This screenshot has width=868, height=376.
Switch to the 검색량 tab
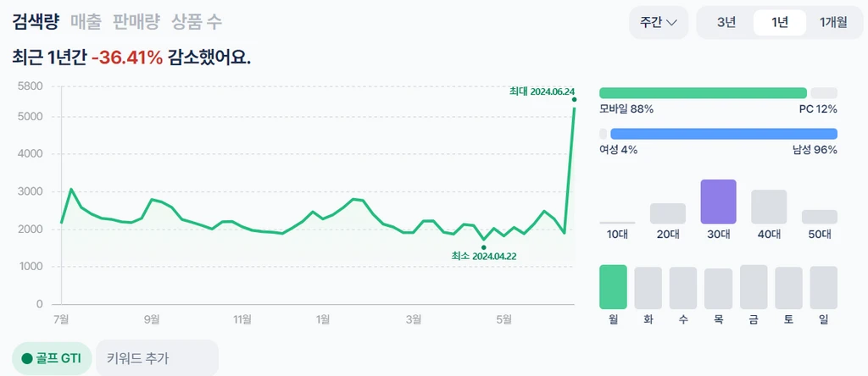[36, 22]
